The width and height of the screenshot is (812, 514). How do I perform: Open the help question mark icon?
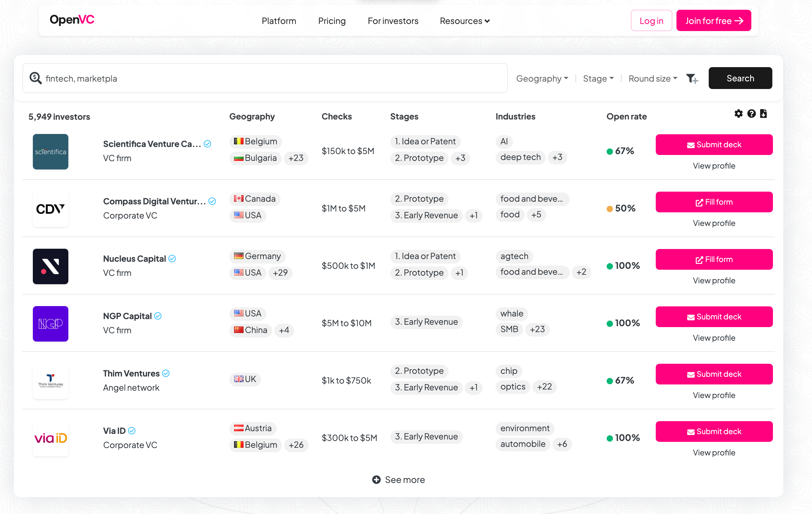(x=751, y=114)
